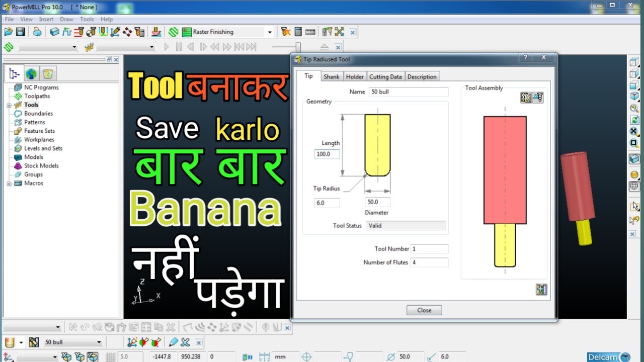Click the isometric view cube icon
Viewport: 644px width, 362px height.
(634, 96)
